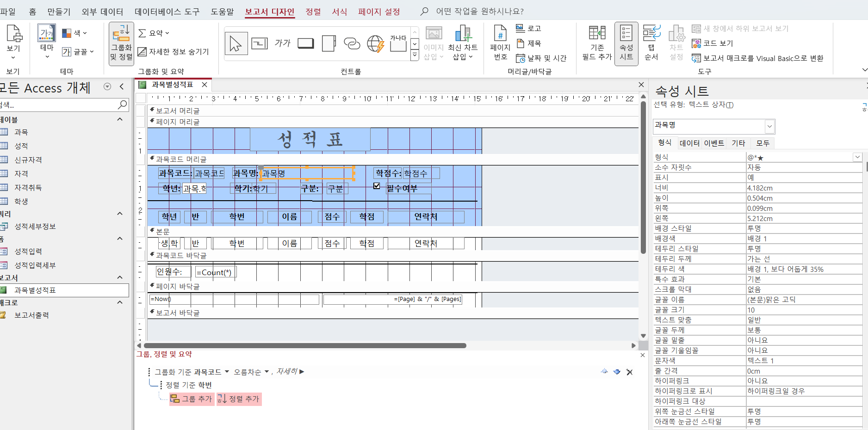Open the 색 theme colors picker
The image size is (868, 430).
(x=74, y=33)
